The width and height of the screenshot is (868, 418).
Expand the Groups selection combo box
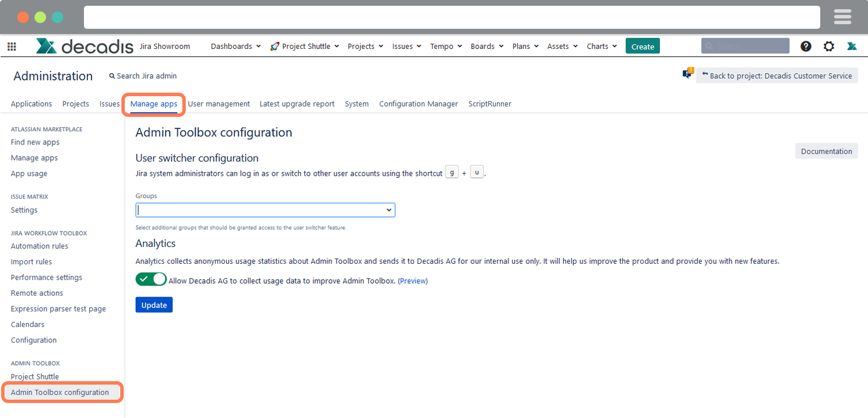[x=390, y=210]
